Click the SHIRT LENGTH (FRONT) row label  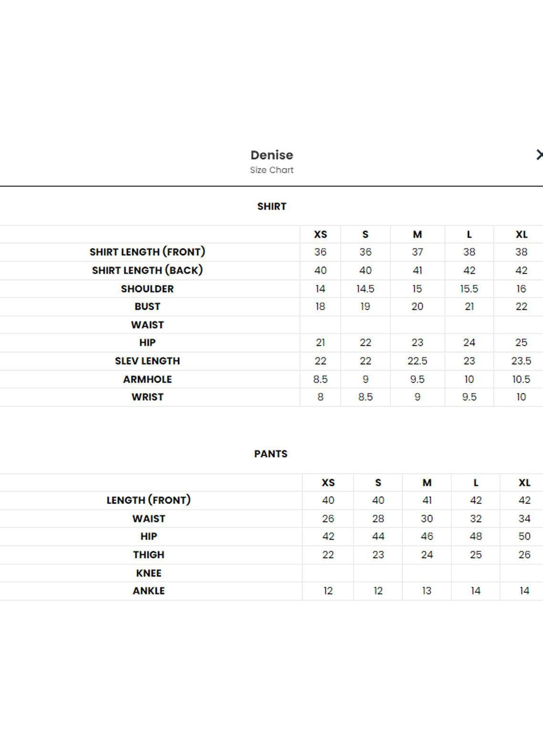pyautogui.click(x=147, y=251)
